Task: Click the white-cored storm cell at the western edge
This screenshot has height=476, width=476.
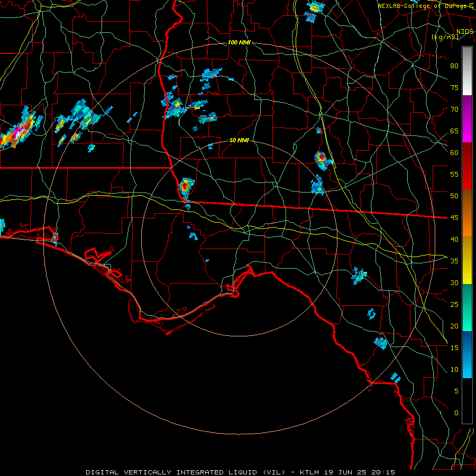Action: [19, 130]
